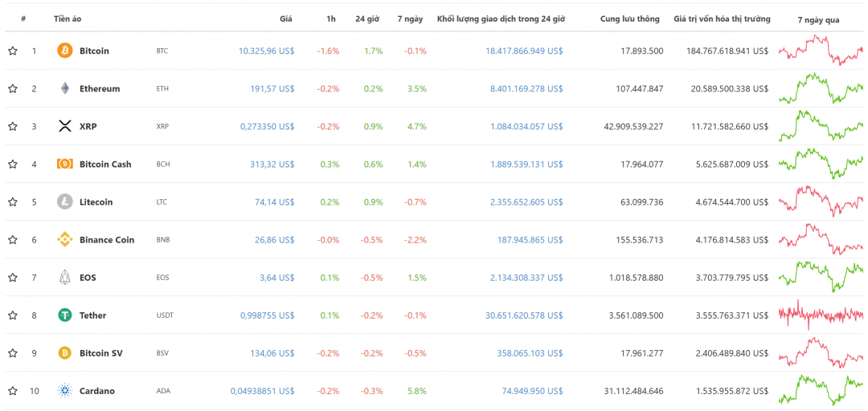Image resolution: width=868 pixels, height=411 pixels.
Task: Sort by 7 ngày column header
Action: click(x=410, y=18)
